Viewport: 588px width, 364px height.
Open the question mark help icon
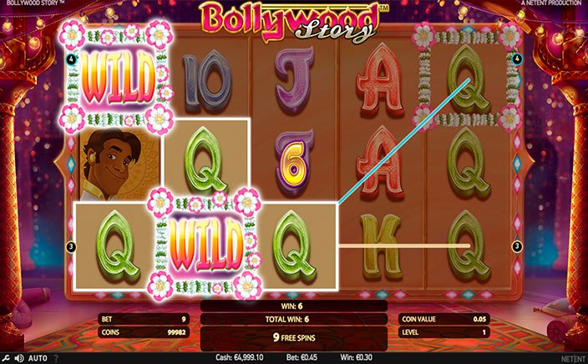(56, 358)
